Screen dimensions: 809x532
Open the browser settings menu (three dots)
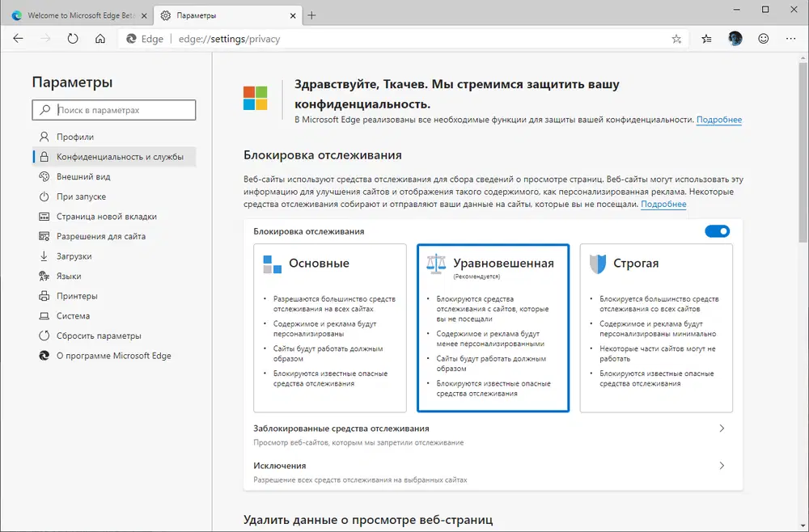pyautogui.click(x=790, y=38)
